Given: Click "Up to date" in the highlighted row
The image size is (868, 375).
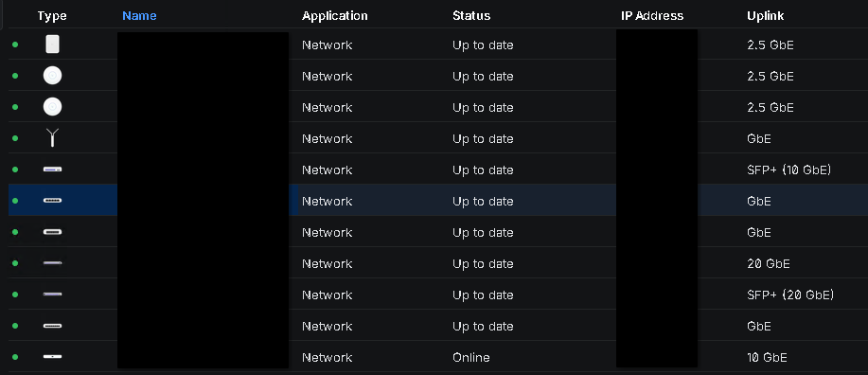Looking at the screenshot, I should click(483, 201).
